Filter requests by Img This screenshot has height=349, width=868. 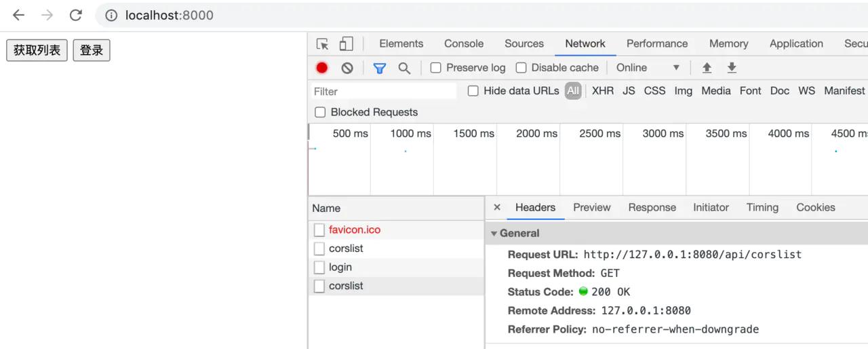click(684, 91)
